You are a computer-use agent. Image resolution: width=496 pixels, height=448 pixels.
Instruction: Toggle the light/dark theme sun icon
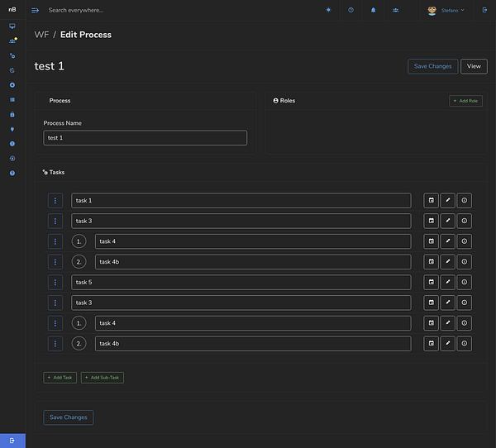pos(328,10)
